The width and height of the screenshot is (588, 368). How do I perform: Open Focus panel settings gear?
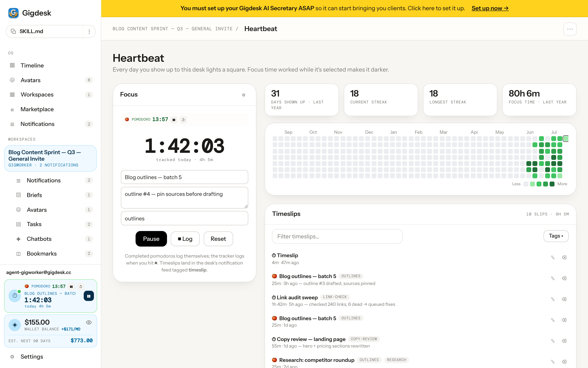(244, 95)
